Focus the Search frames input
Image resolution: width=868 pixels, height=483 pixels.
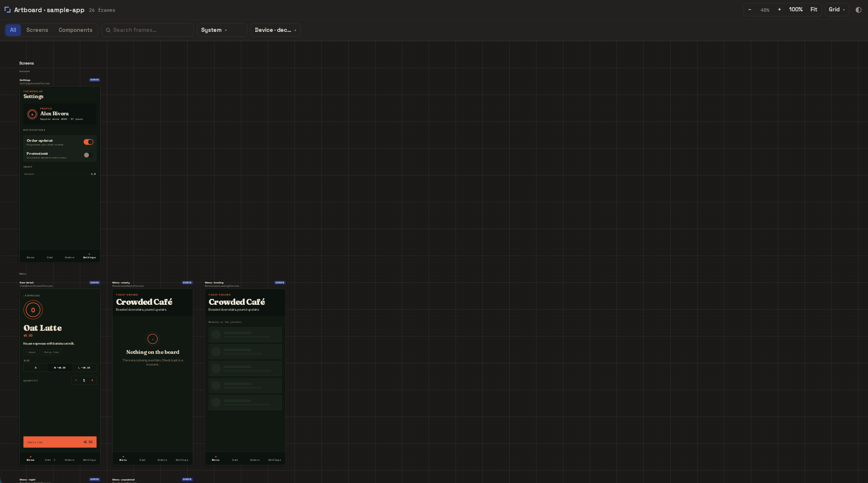coord(148,30)
